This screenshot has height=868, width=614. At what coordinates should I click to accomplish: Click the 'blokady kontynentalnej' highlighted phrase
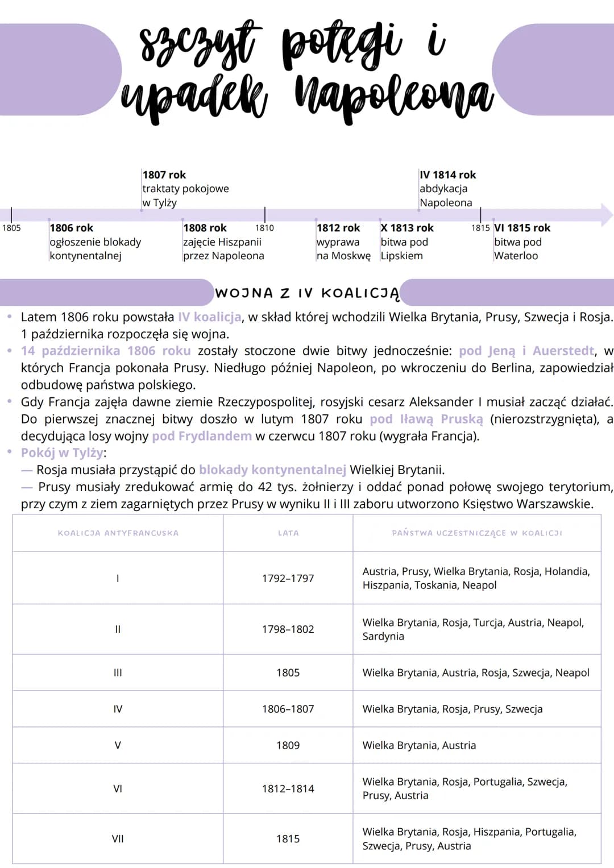click(x=272, y=470)
